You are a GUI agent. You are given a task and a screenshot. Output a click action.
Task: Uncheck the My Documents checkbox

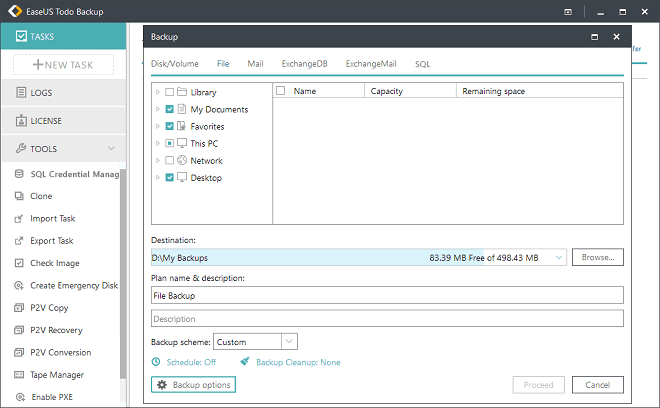[169, 109]
